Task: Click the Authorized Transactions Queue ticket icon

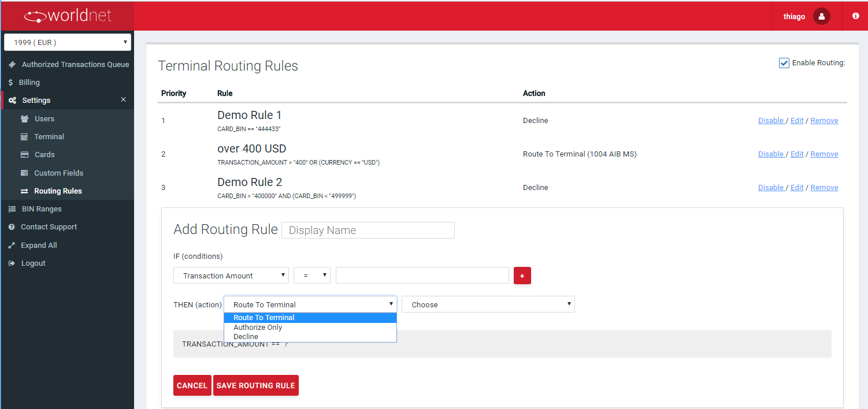Action: (12, 65)
